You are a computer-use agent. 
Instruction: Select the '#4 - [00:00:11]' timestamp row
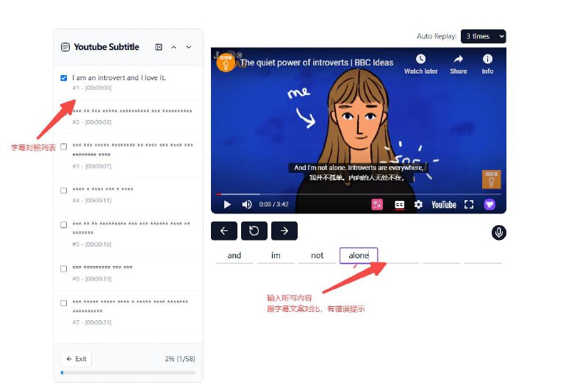point(92,200)
